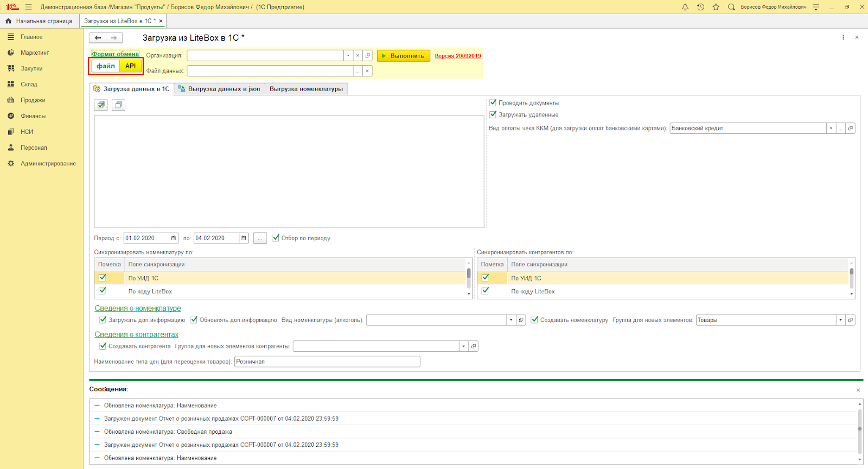Switch to Загрузка данных в 1С tab
The height and width of the screenshot is (469, 868).
(132, 89)
